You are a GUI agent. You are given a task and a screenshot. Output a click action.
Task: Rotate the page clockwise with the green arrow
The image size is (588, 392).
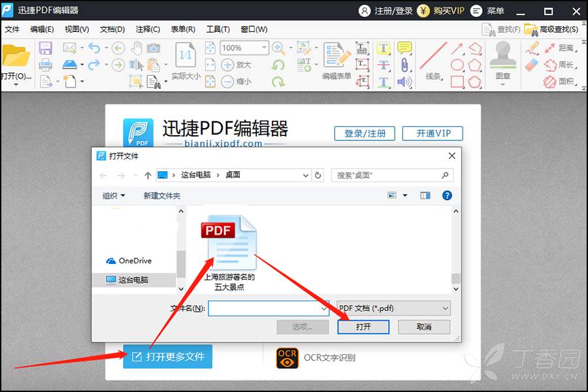278,82
